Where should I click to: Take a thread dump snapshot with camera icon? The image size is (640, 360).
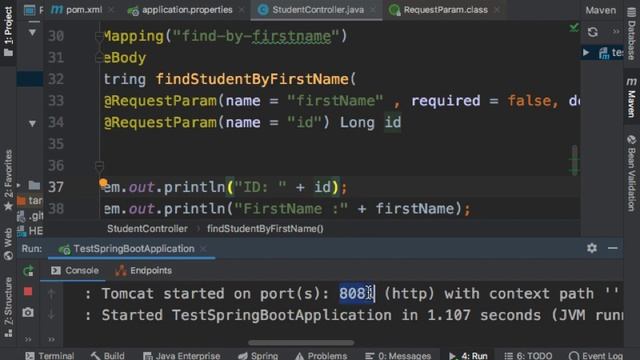coord(28,313)
